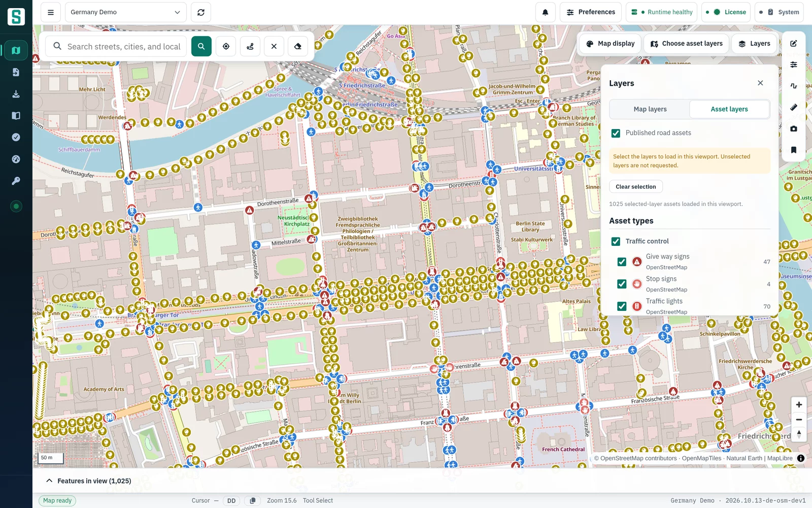Uncheck Published road assets checkbox

[616, 133]
